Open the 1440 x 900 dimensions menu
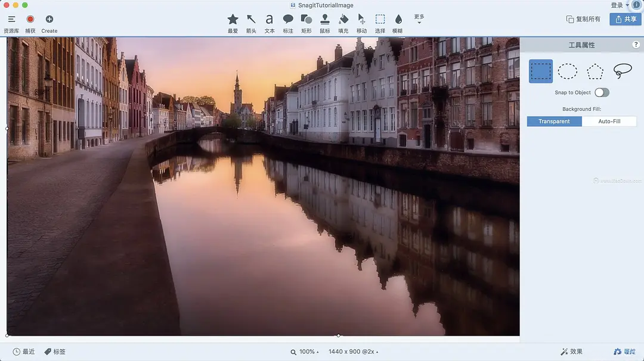Screen dimensions: 644x361 353,352
